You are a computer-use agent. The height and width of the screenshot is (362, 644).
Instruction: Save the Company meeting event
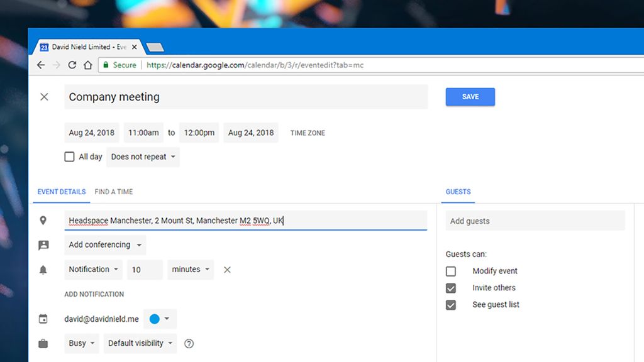click(470, 97)
